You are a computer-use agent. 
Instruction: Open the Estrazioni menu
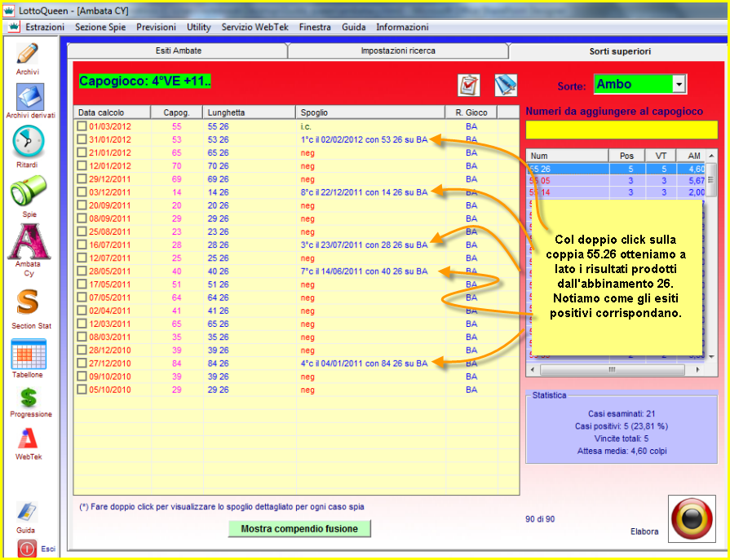(45, 27)
